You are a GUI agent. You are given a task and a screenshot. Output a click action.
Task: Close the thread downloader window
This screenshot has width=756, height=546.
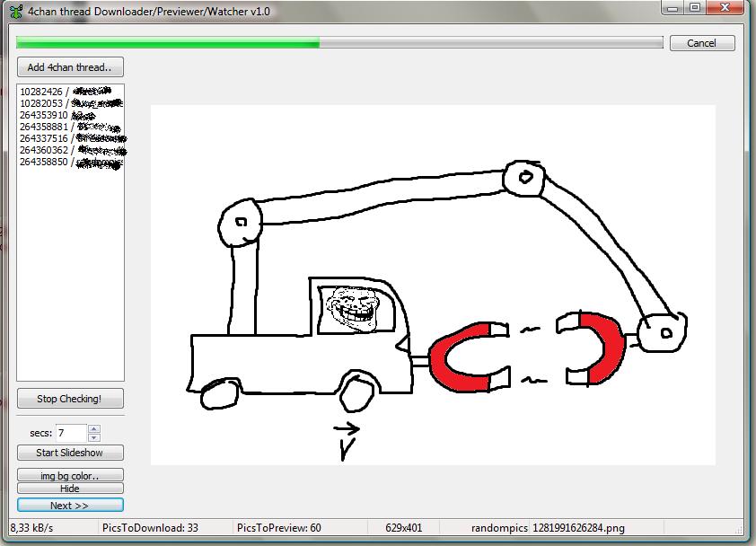725,8
